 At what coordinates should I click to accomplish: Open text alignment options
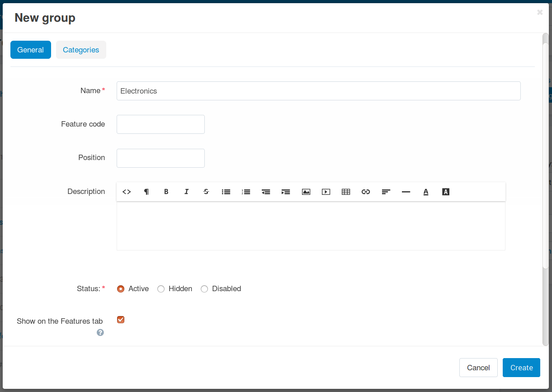(386, 192)
